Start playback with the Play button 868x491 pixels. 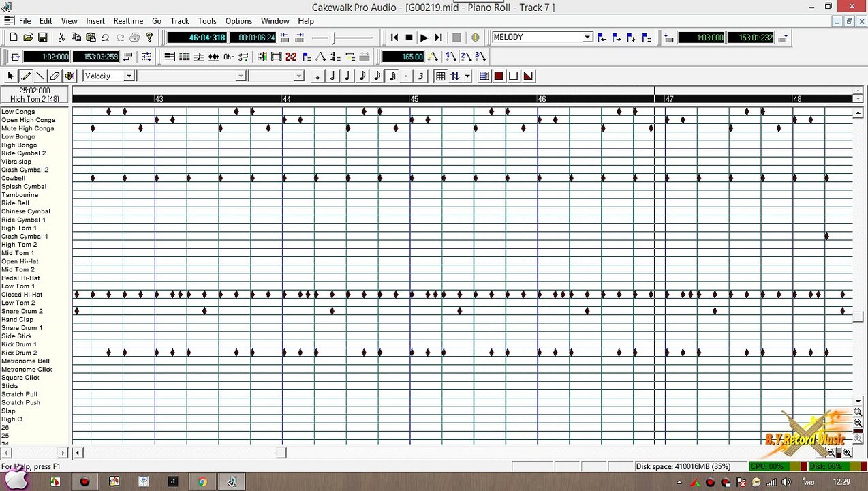(x=424, y=38)
